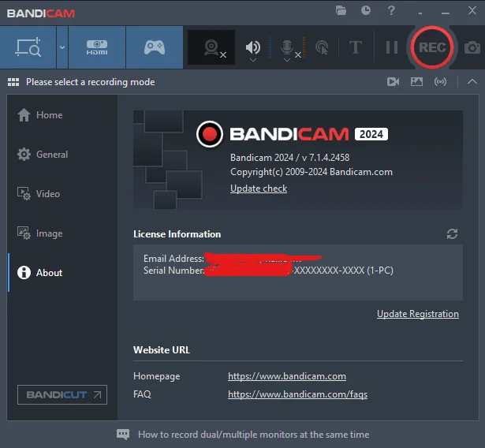Select HDMI device recording mode

[x=97, y=47]
